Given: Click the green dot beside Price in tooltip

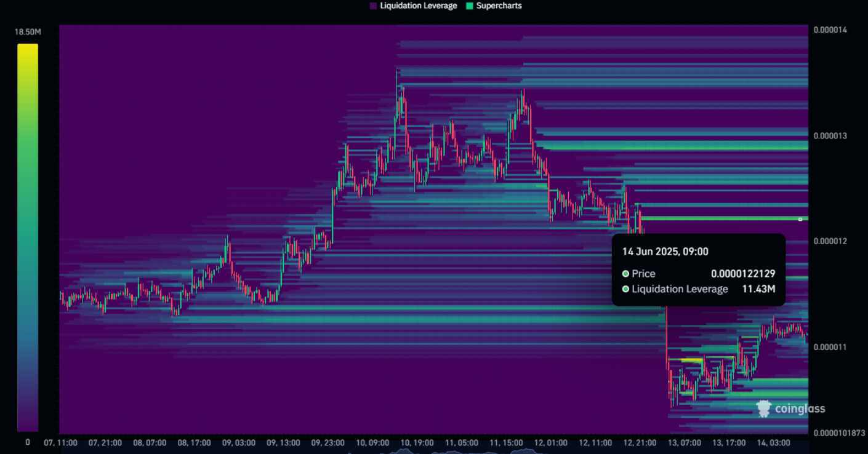Looking at the screenshot, I should pyautogui.click(x=625, y=274).
